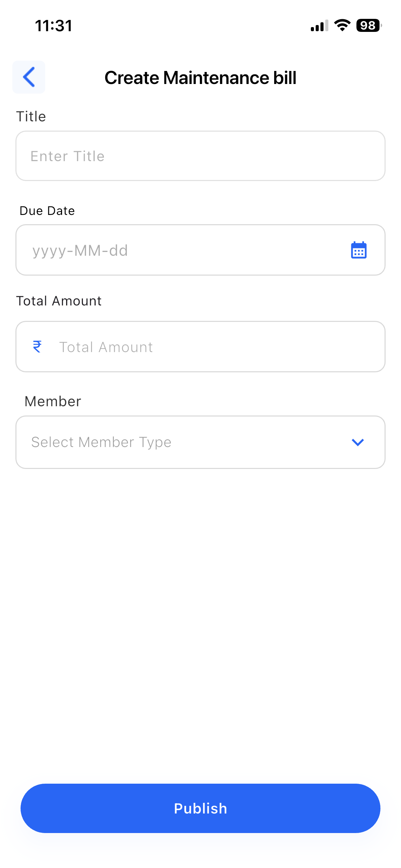
Task: Open the calendar date picker icon
Action: (x=359, y=250)
